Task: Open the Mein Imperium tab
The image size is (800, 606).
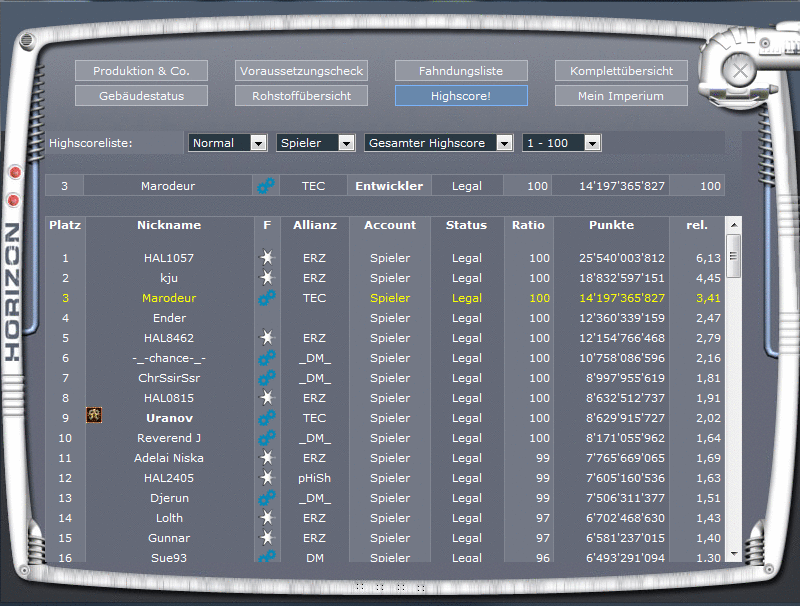Action: pos(620,95)
